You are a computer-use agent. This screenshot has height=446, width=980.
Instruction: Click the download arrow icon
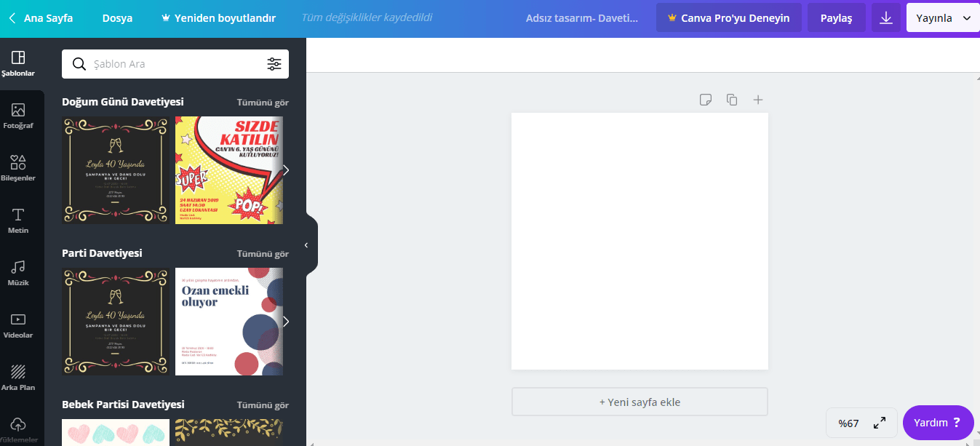[885, 18]
